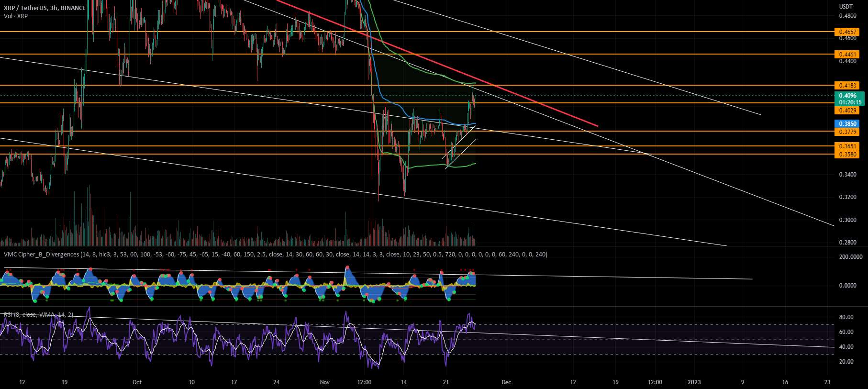Select the thick red descending trendline

(x=437, y=63)
